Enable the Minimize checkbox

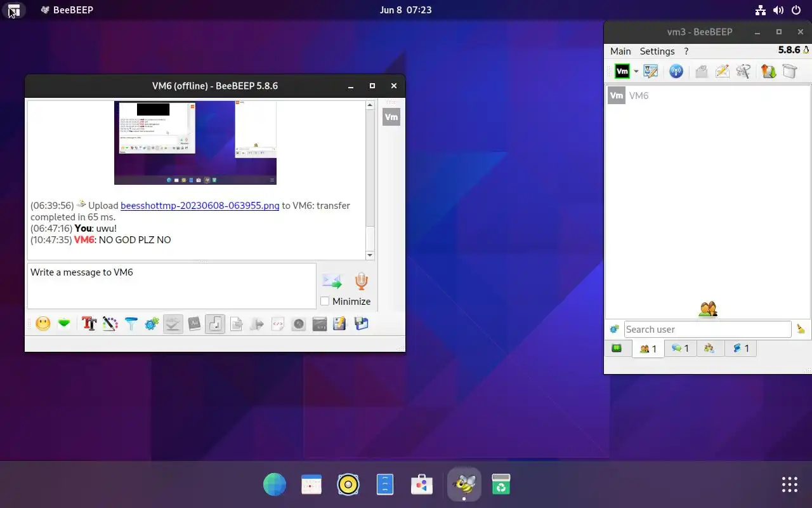tap(325, 301)
